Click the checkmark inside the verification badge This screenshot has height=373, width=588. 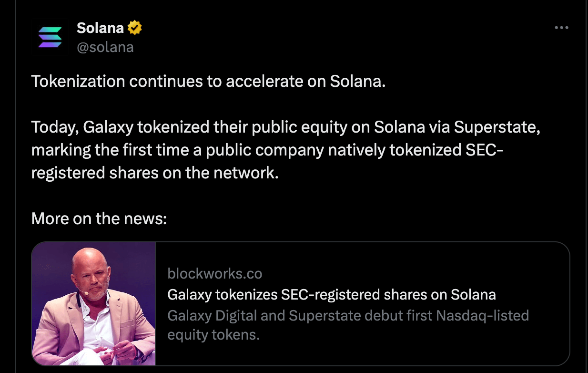click(134, 27)
